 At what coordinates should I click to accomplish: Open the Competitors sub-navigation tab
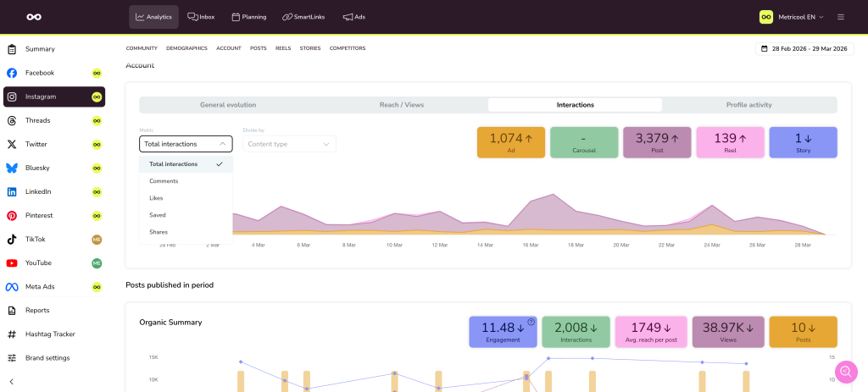[348, 48]
